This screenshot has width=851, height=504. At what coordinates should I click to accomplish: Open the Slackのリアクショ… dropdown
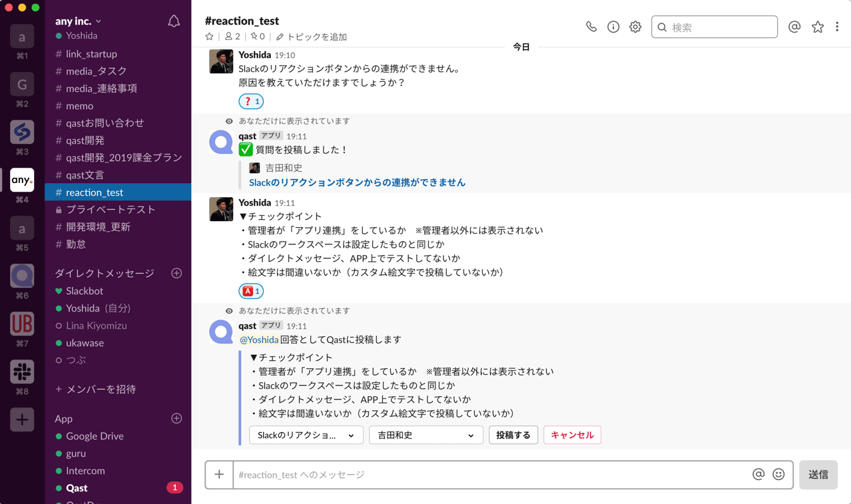click(x=306, y=435)
